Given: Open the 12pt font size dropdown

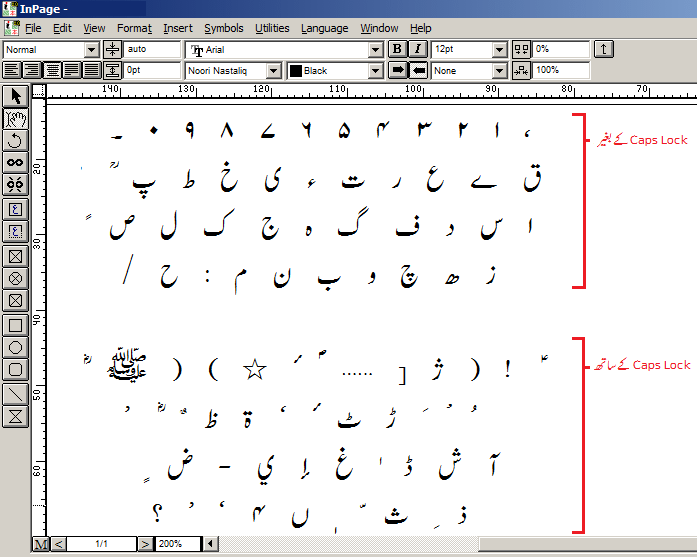Looking at the screenshot, I should coord(499,49).
